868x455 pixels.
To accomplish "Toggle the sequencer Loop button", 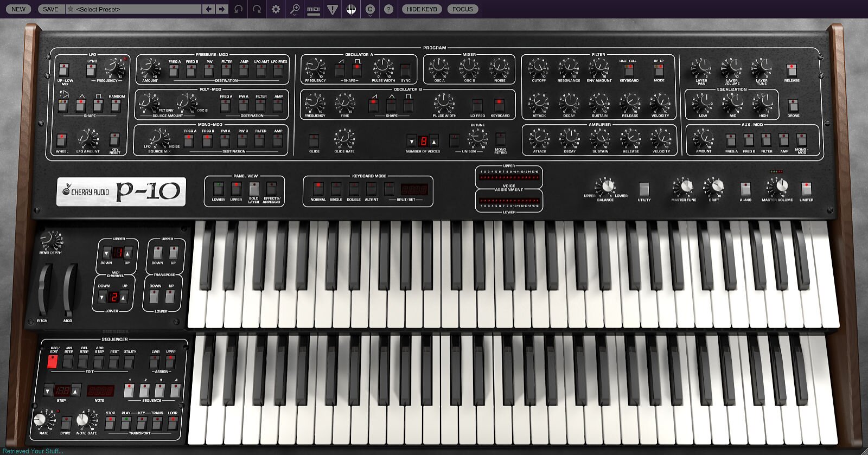I will (173, 422).
